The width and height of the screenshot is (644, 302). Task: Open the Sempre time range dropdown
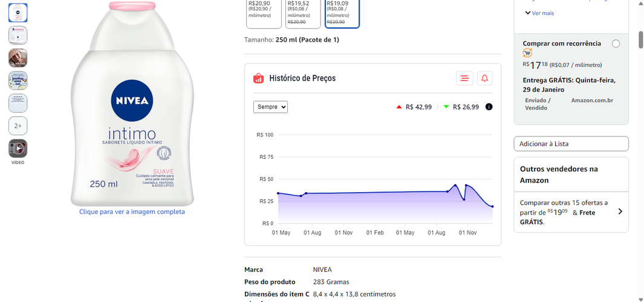click(x=270, y=107)
